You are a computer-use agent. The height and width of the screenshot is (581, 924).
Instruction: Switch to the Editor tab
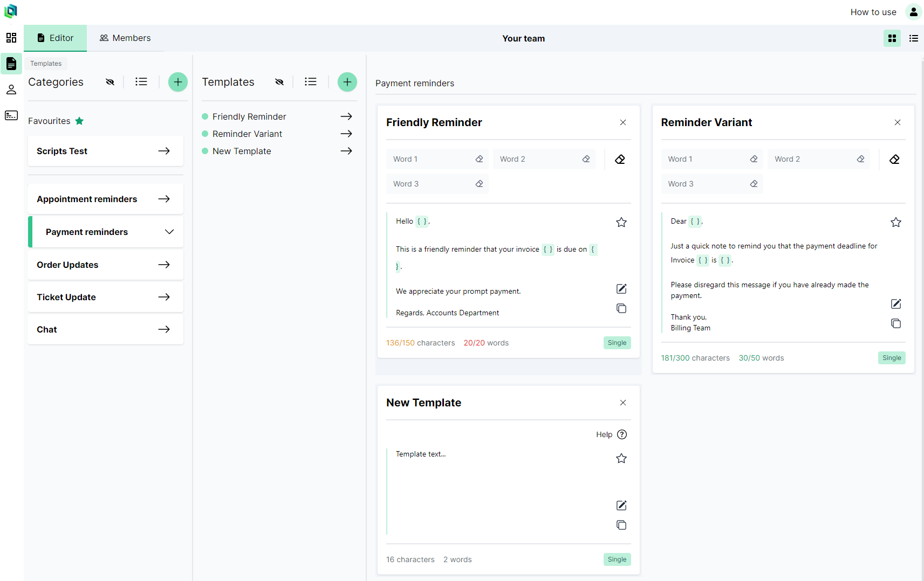tap(55, 38)
